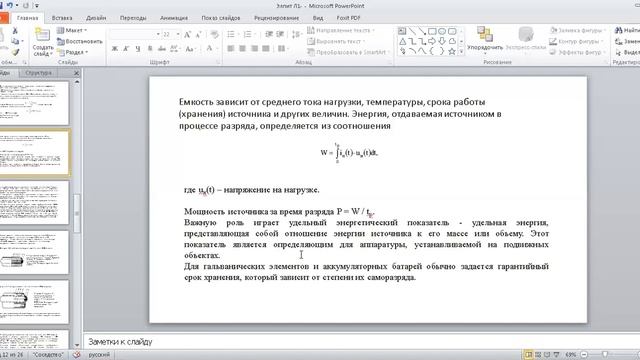Image resolution: width=640 pixels, height=360 pixels.
Task: Click the Рецензирование ribbon tab
Action: click(x=276, y=18)
